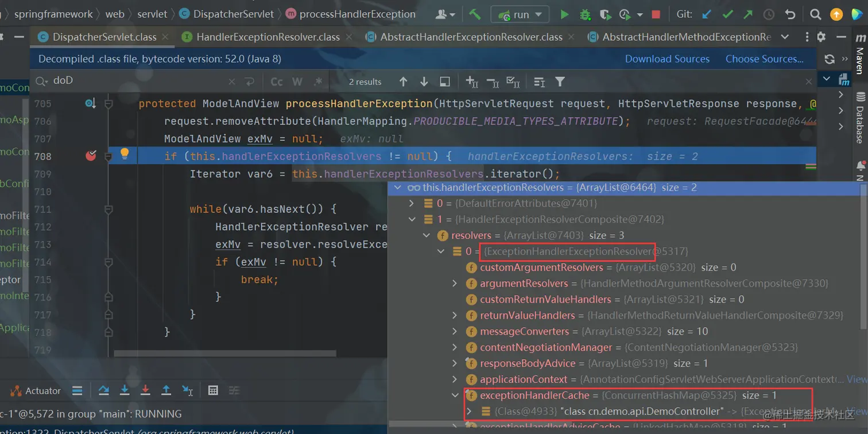Show Git history clock icon
Screen dimensions: 868x434
coord(769,14)
